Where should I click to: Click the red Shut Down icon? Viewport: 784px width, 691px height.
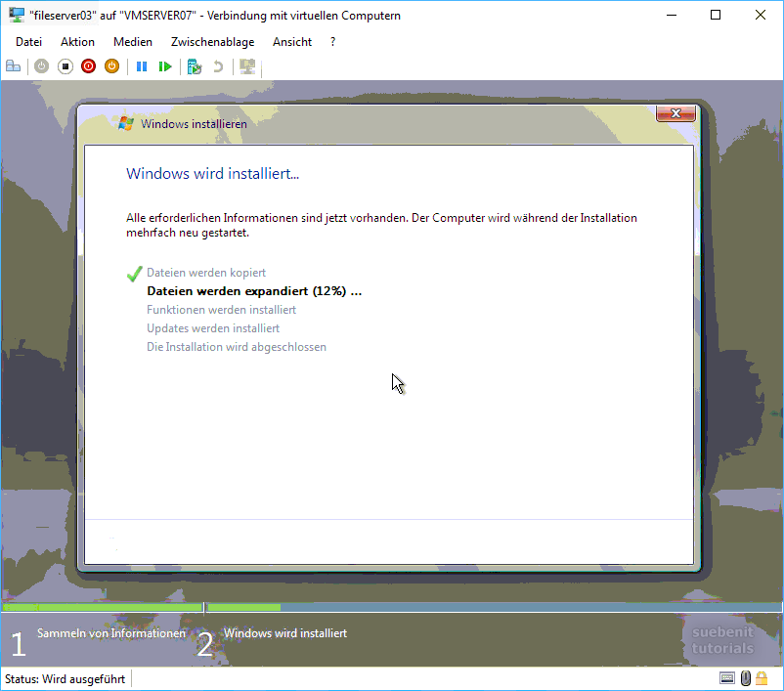click(x=89, y=66)
